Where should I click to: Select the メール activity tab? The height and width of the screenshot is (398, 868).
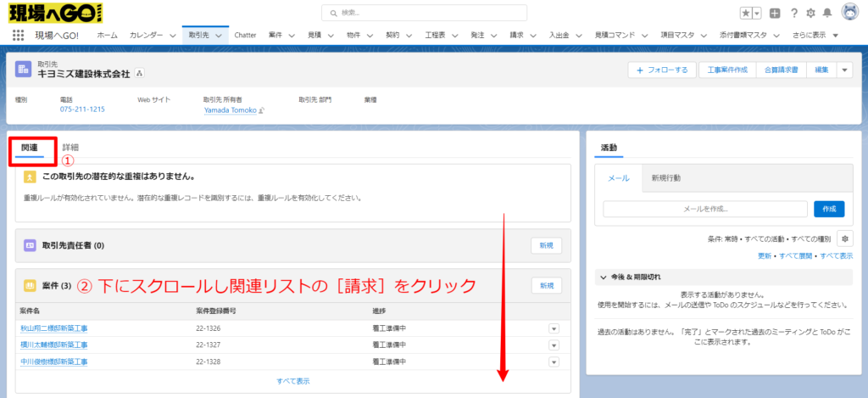[x=619, y=178]
